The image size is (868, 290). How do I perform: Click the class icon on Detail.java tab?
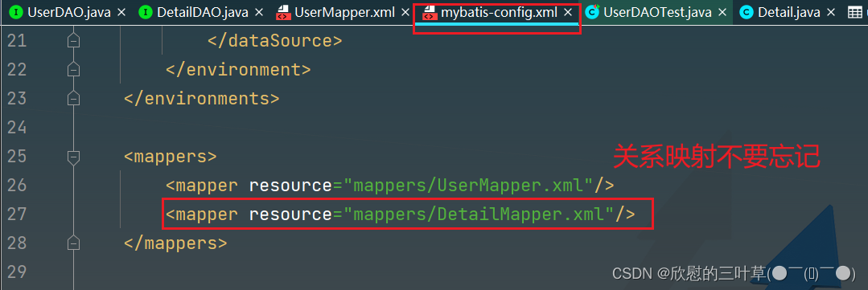coord(746,12)
